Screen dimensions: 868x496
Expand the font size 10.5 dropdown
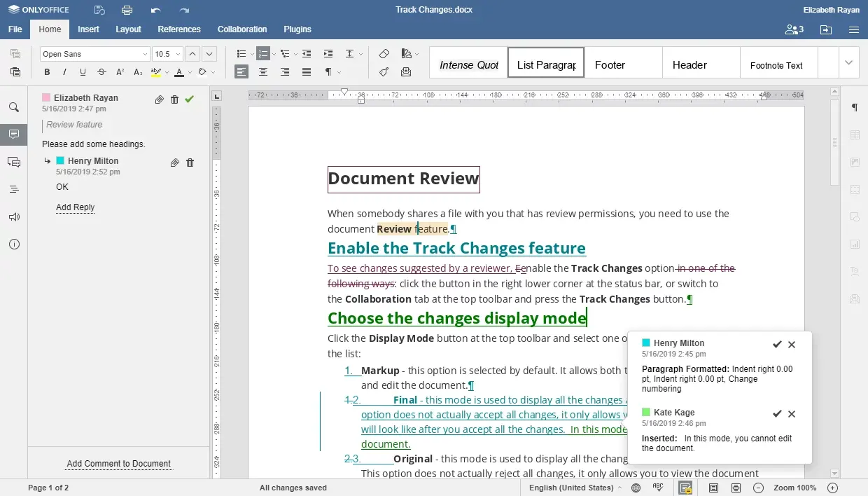[178, 54]
